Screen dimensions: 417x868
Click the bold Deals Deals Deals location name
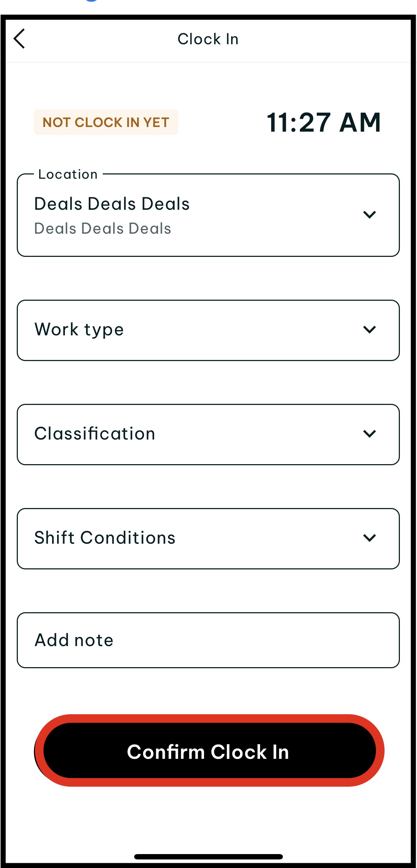[112, 204]
